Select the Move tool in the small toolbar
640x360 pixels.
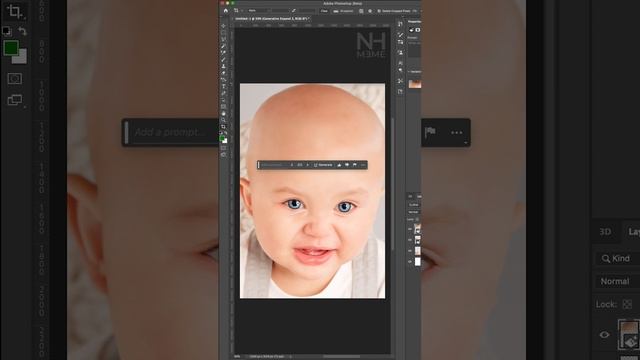click(223, 26)
